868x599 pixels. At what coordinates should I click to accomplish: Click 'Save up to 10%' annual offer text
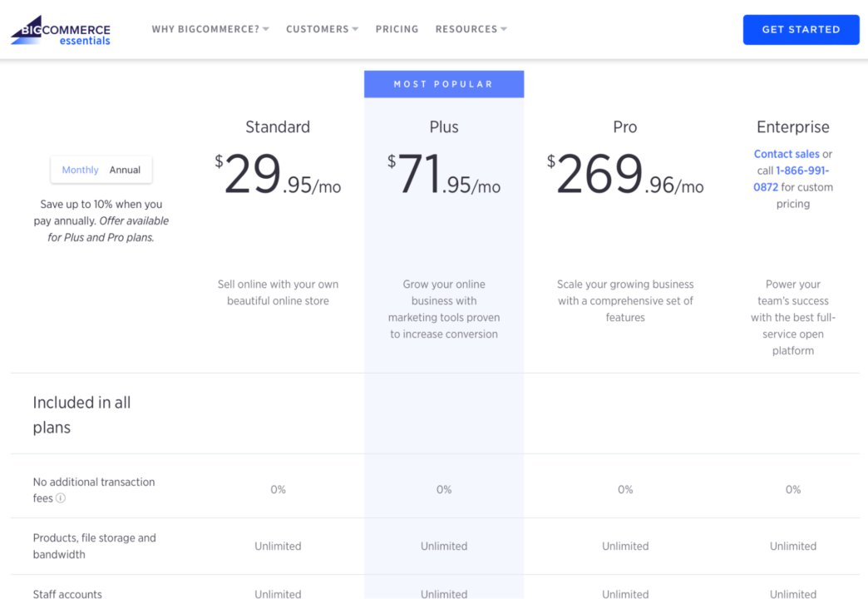pyautogui.click(x=101, y=220)
